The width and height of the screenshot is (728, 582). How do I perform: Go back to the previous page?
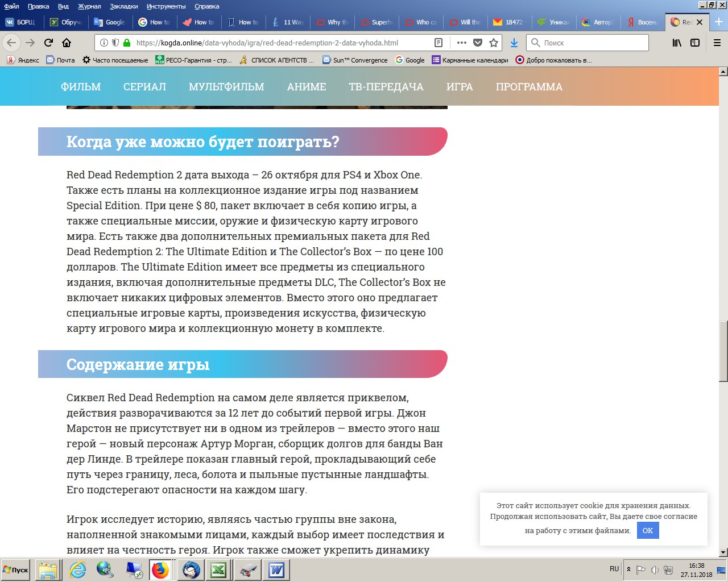(x=11, y=43)
